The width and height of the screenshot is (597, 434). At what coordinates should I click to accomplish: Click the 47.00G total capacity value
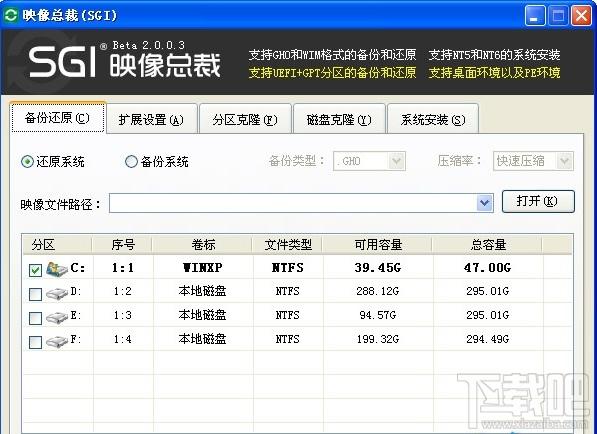[x=487, y=268]
